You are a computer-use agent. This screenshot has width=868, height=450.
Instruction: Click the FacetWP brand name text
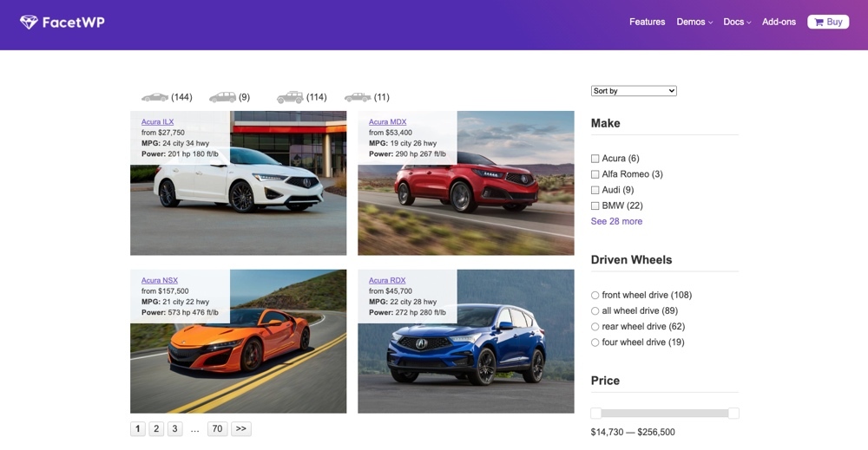(73, 23)
